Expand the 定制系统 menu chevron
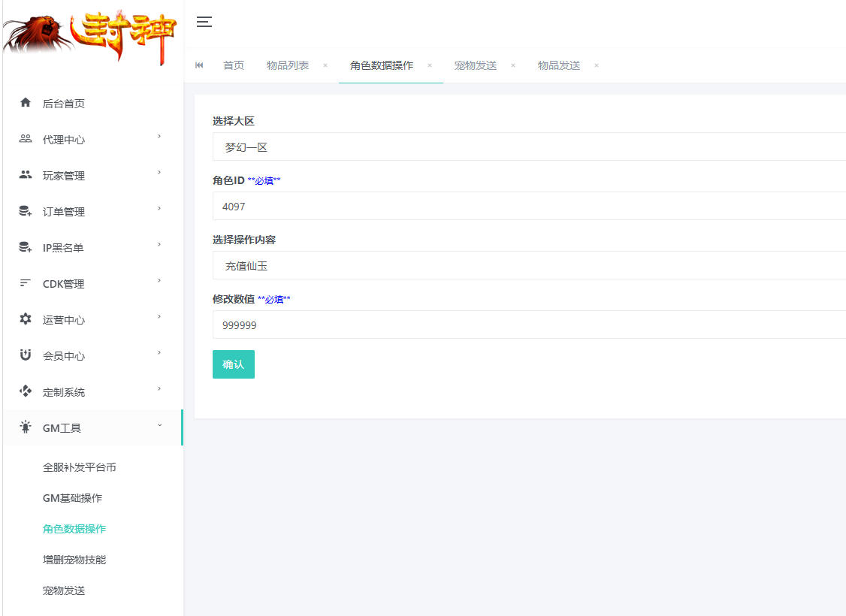 coord(159,389)
